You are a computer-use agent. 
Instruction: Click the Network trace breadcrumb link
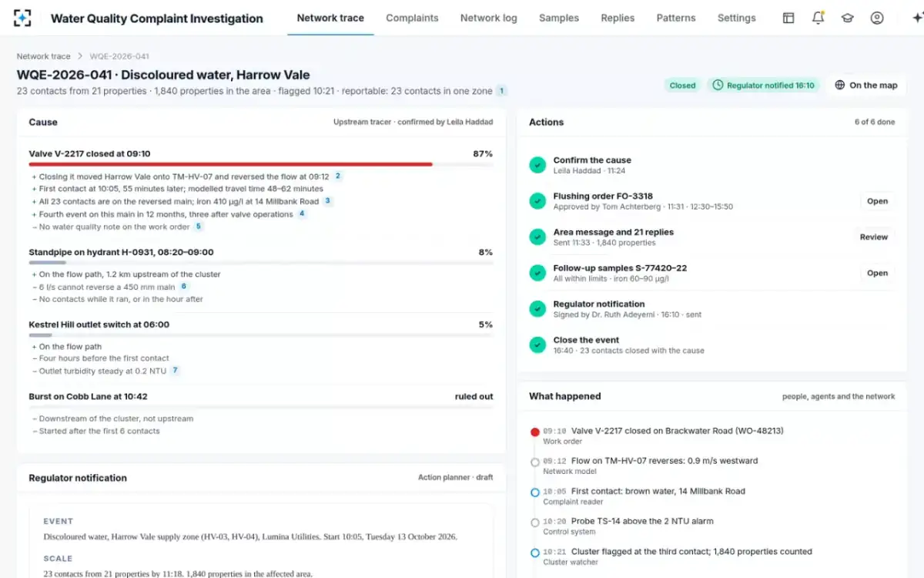pyautogui.click(x=43, y=56)
